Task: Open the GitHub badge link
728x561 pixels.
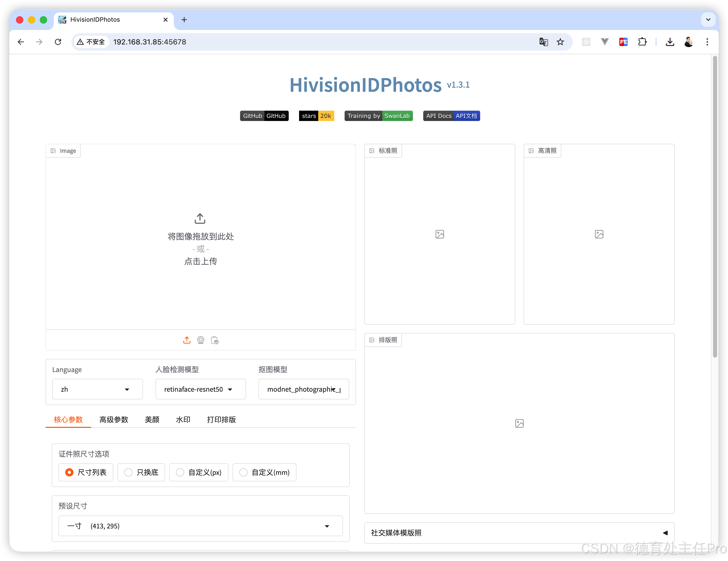Action: tap(264, 116)
